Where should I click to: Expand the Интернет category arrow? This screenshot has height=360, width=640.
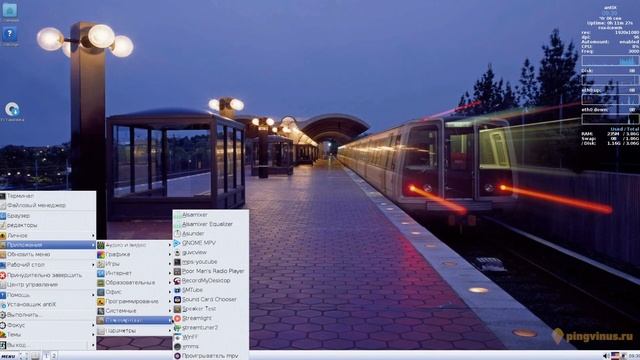[x=170, y=273]
